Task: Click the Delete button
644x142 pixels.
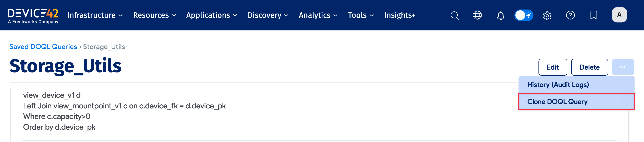Action: [x=589, y=67]
